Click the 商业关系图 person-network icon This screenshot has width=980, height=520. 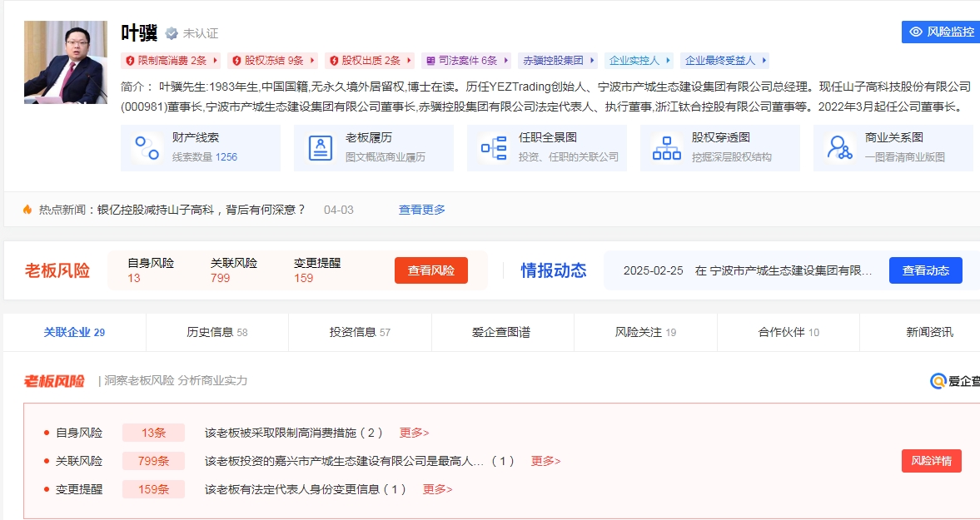[x=839, y=147]
